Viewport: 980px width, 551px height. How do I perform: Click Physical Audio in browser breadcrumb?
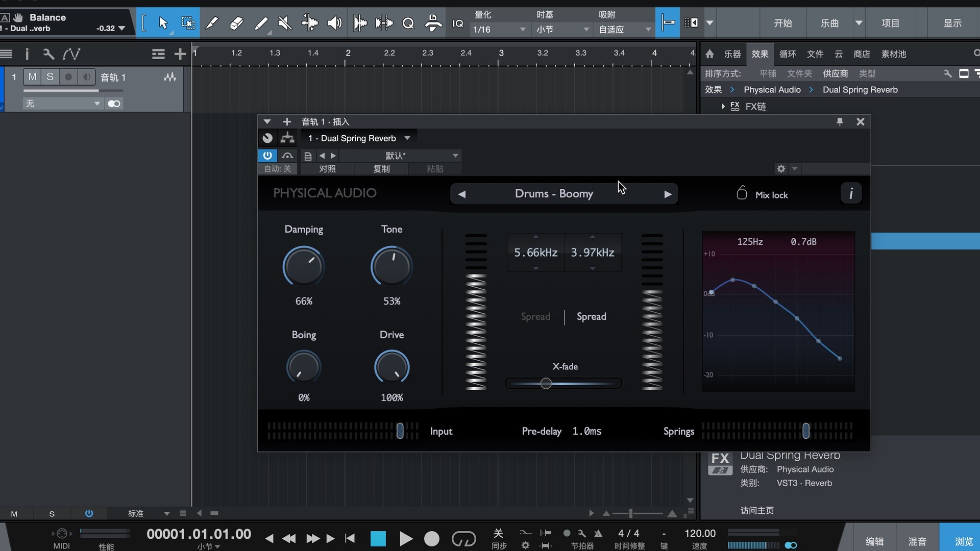[772, 90]
